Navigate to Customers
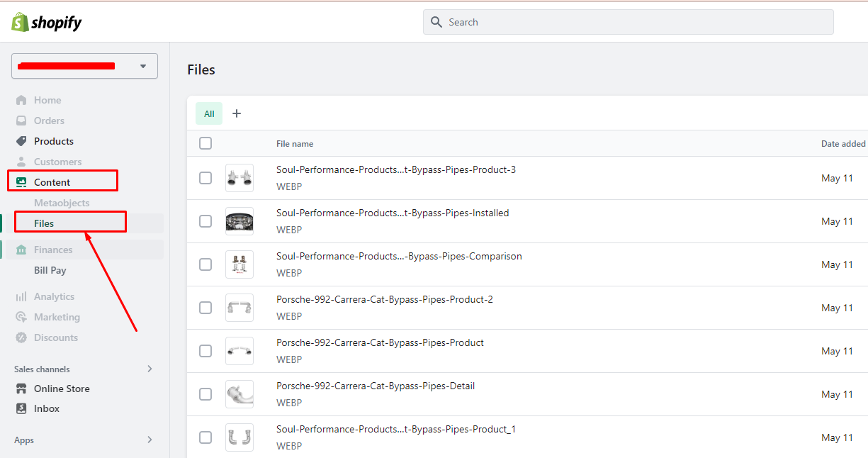 [57, 162]
